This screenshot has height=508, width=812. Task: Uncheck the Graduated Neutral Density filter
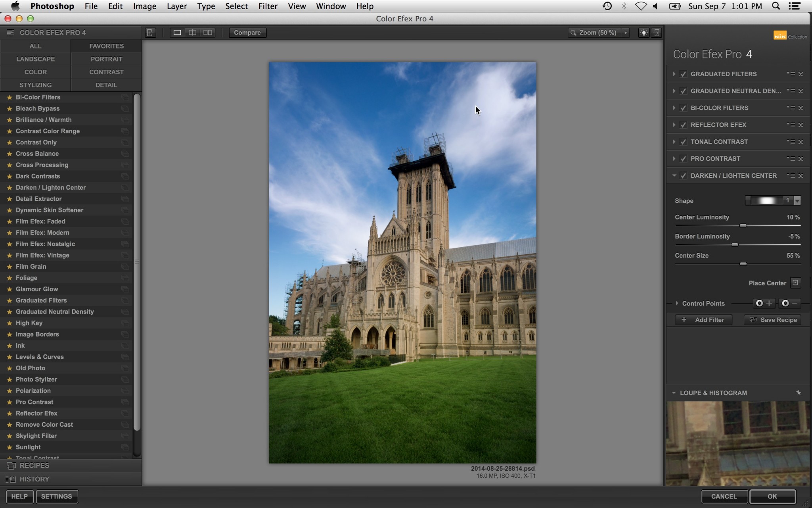click(x=683, y=91)
